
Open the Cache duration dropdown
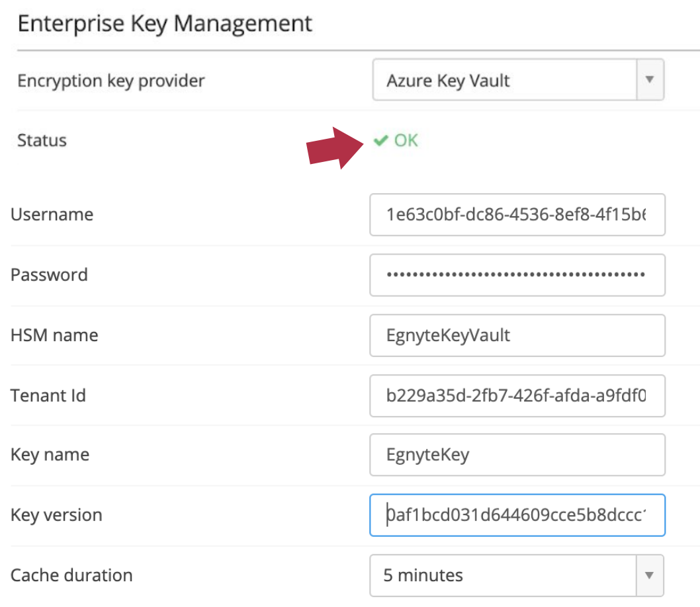click(x=517, y=575)
